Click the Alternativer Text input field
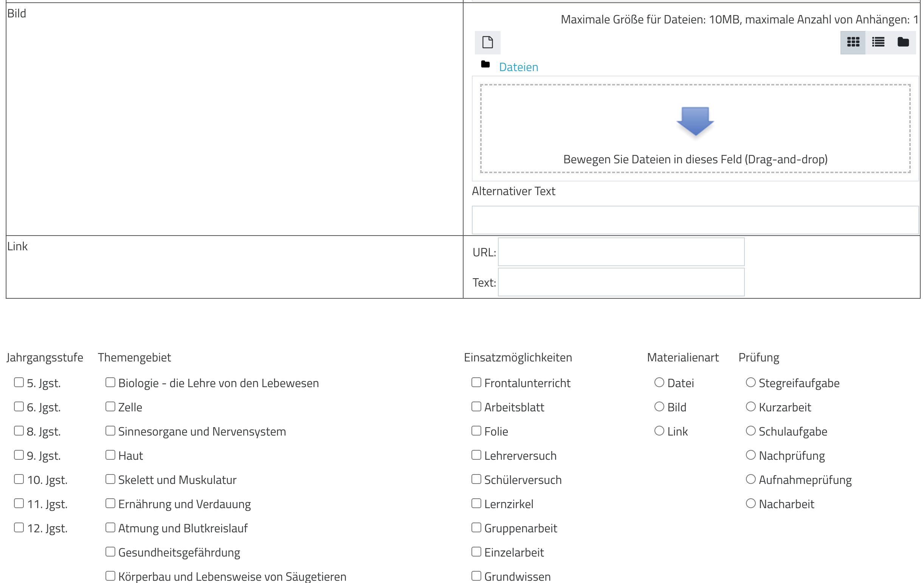Image resolution: width=924 pixels, height=583 pixels. tap(695, 220)
